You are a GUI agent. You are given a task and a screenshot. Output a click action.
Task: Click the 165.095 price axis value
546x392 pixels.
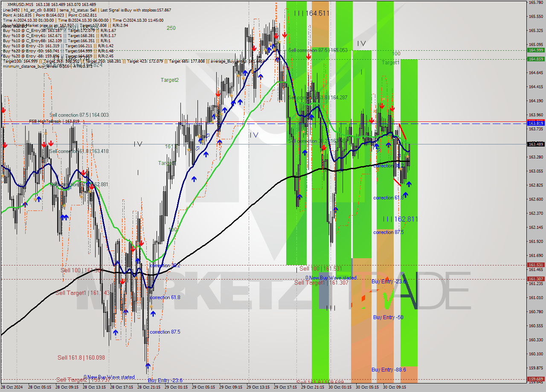[536, 45]
